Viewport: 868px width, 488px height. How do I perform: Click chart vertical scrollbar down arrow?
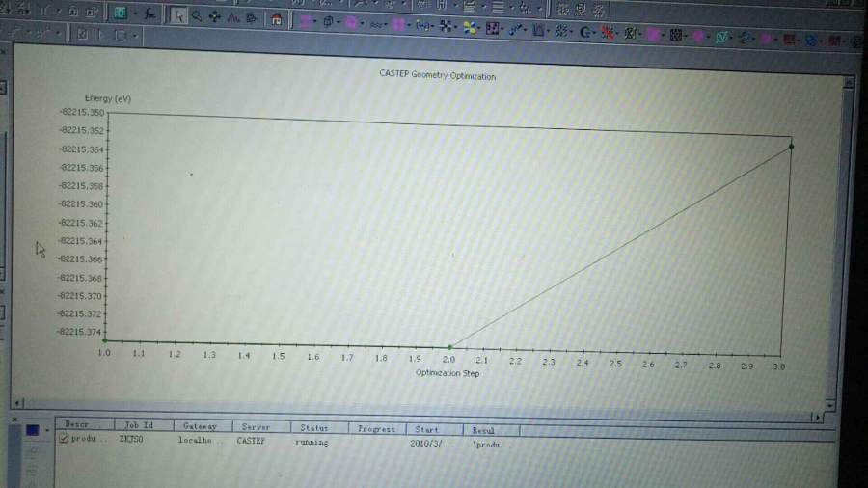pyautogui.click(x=829, y=406)
